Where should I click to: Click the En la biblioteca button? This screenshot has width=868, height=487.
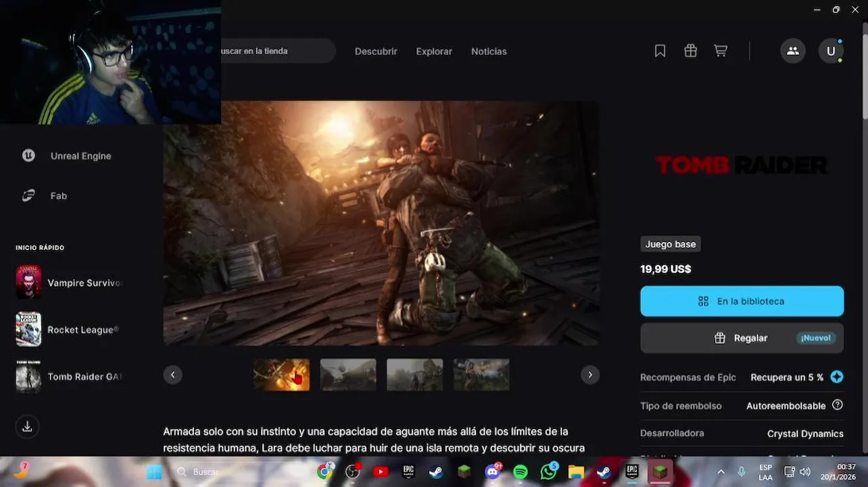tap(742, 301)
